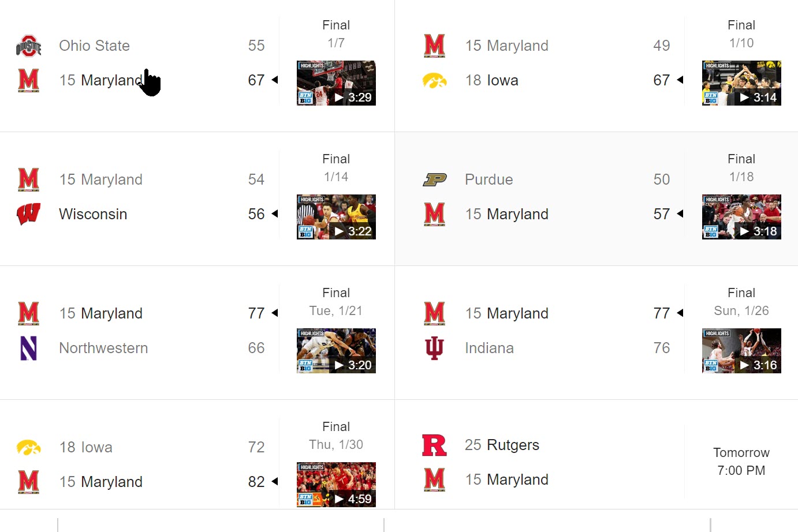This screenshot has width=798, height=532.
Task: Play the 3:29 Ohio State game highlights
Action: [336, 83]
